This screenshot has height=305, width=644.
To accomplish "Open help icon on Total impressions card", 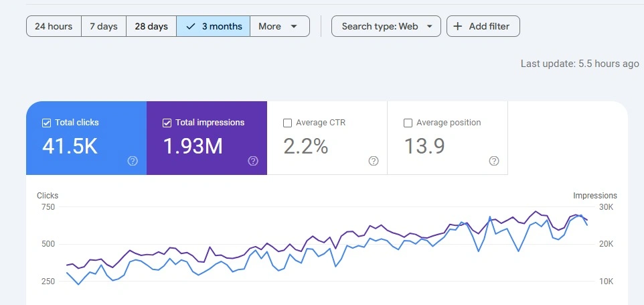I will (253, 161).
